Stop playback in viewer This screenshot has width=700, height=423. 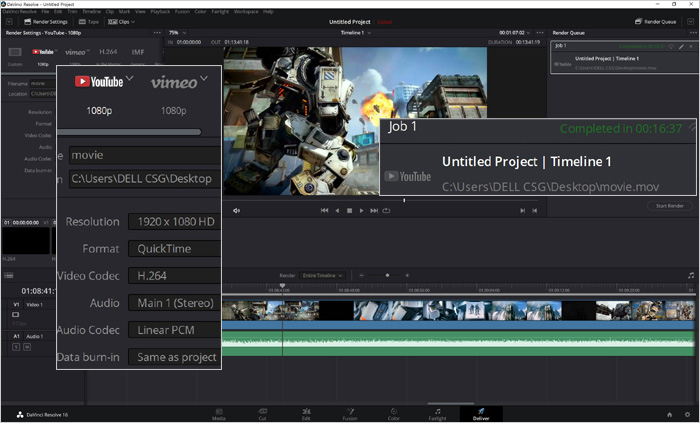point(350,211)
